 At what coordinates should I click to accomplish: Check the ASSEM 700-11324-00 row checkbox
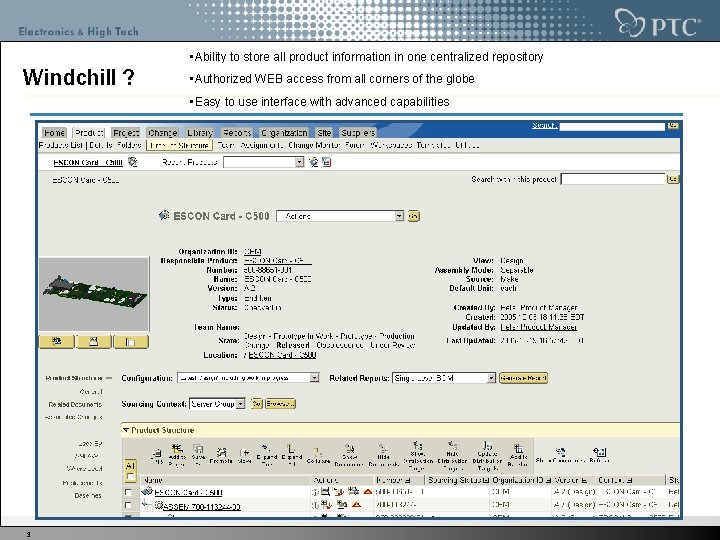point(128,505)
